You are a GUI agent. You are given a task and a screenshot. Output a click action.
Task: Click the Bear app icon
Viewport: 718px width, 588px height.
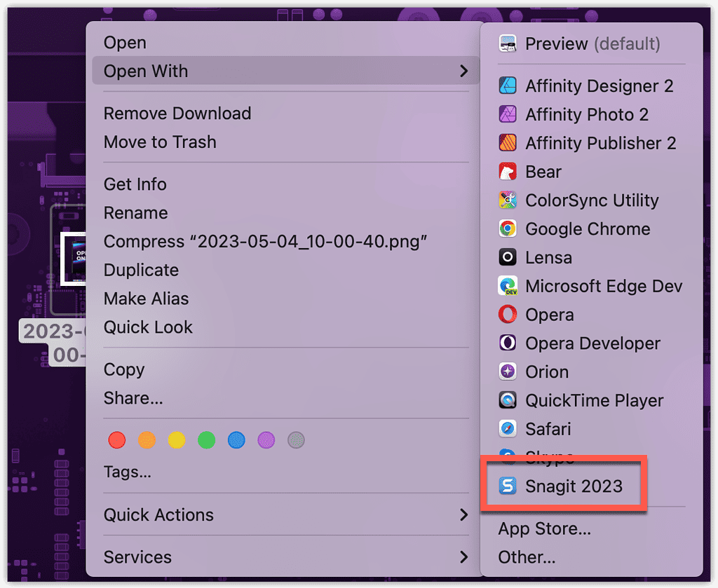coord(508,172)
